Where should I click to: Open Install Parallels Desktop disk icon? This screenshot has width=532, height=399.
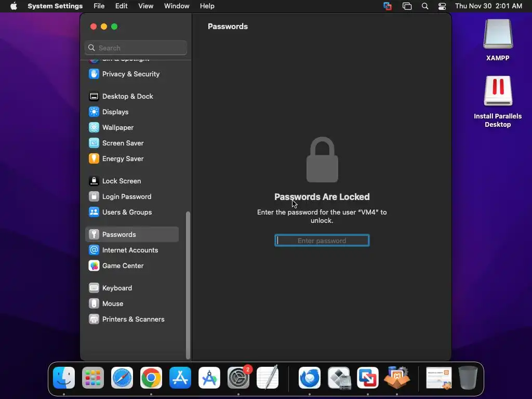498,102
